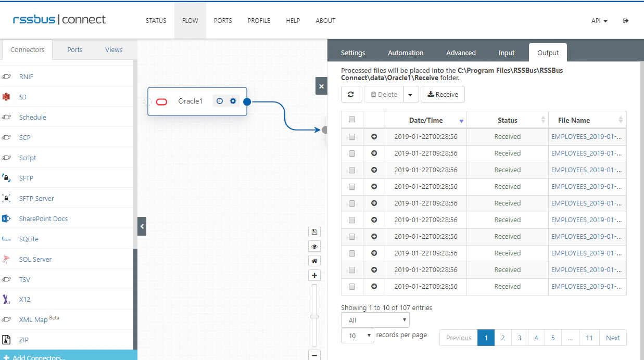Viewport: 644px width, 360px height.
Task: Click the TSV connector icon
Action: 6,279
